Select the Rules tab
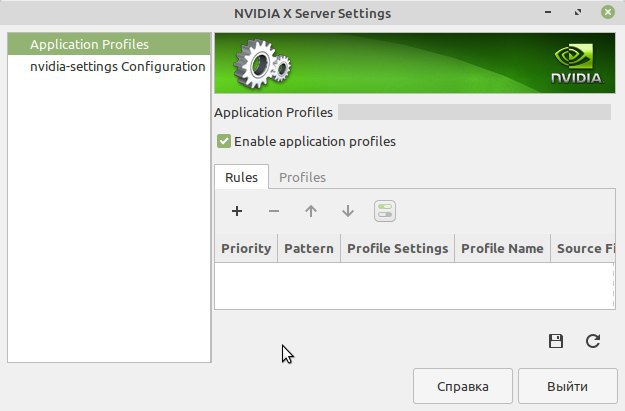This screenshot has height=411, width=625. (x=241, y=177)
